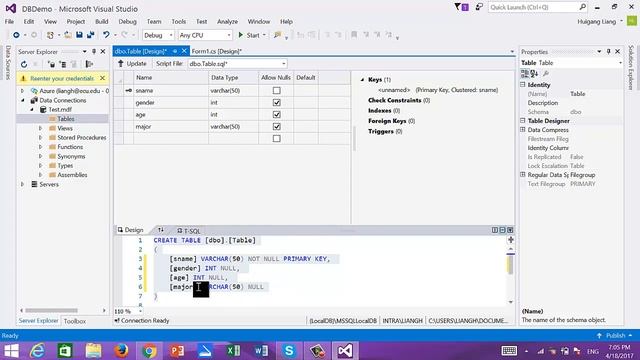Click the Alphabetical sort icon in Properties
Screen dimensions: 640x360
pos(534,73)
